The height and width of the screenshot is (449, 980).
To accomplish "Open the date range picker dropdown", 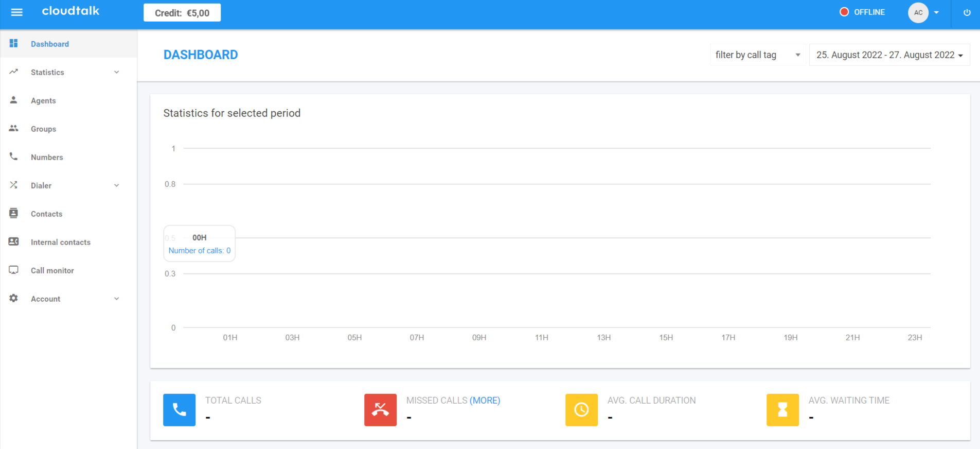I will (890, 55).
